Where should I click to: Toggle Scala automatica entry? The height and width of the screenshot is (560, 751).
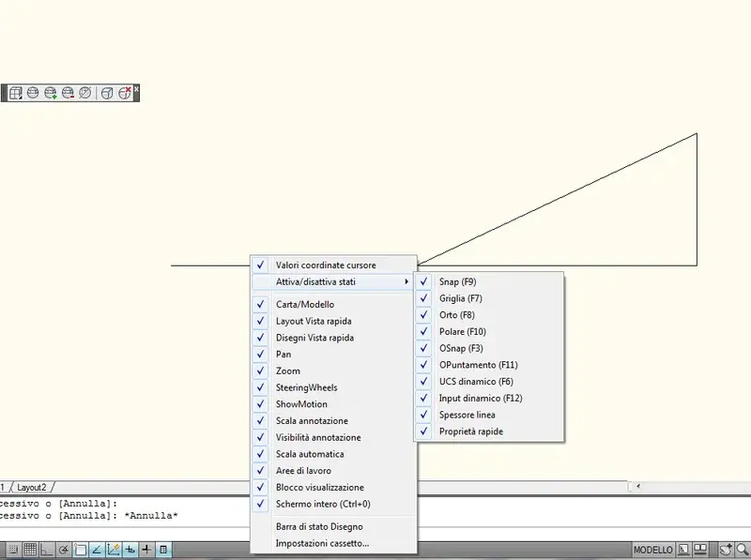(x=334, y=454)
